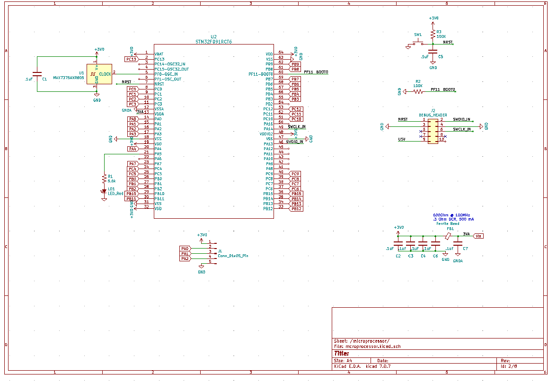
Task: Click the GND symbol below J1 connector
Action: [x=202, y=268]
